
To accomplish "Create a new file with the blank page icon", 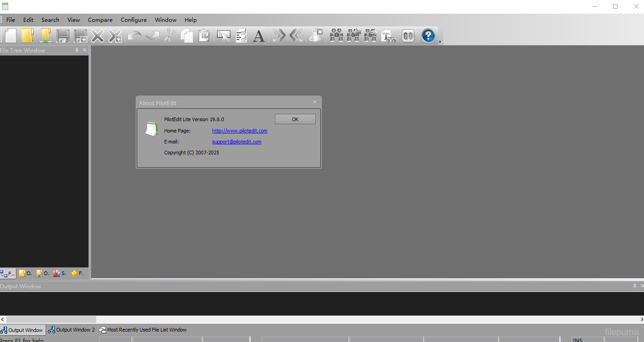I will [10, 36].
